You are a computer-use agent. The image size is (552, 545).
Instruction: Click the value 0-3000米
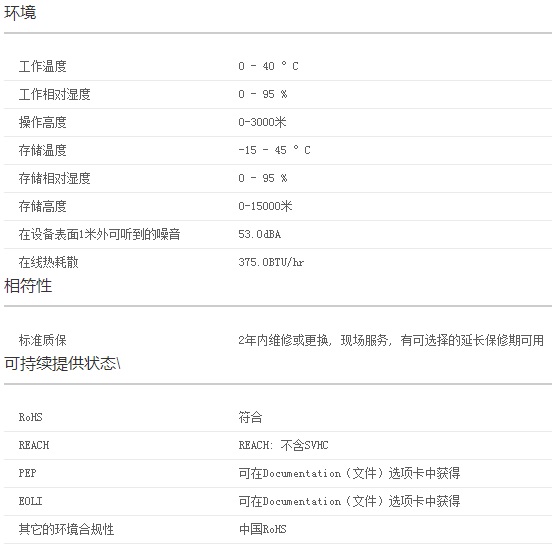pos(262,122)
